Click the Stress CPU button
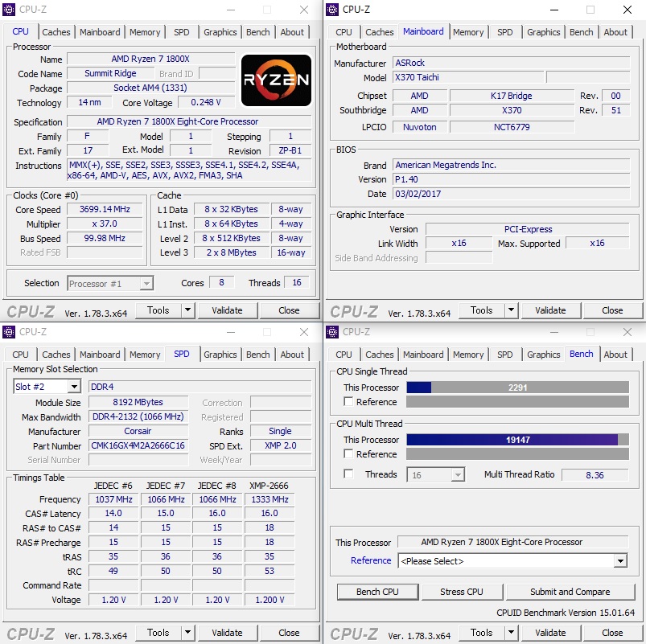This screenshot has height=644, width=646. coord(462,592)
